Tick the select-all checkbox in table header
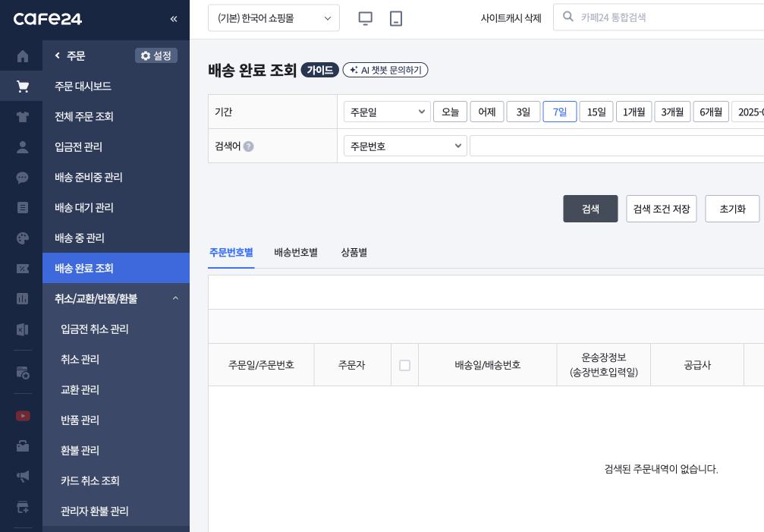Viewport: 764px width, 532px height. 404,365
